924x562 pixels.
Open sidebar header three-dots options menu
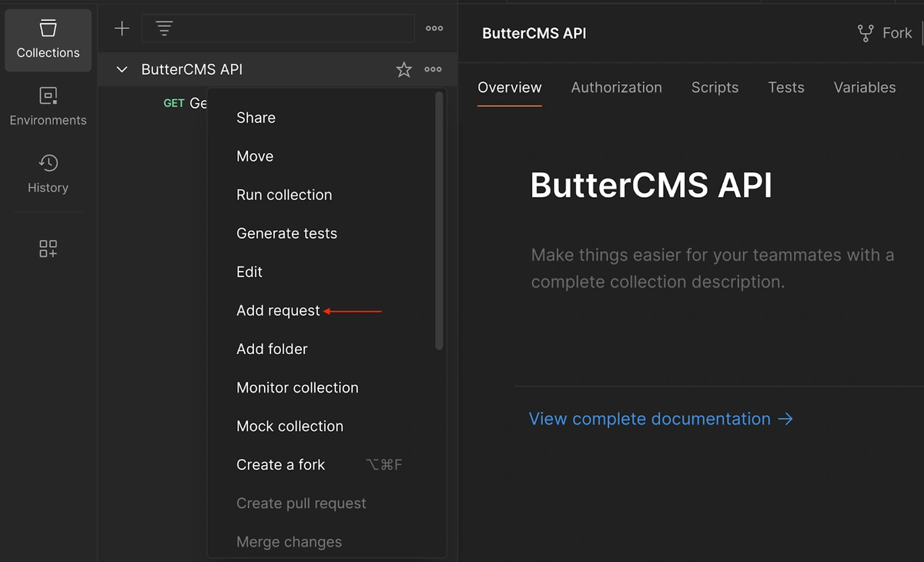click(x=434, y=28)
